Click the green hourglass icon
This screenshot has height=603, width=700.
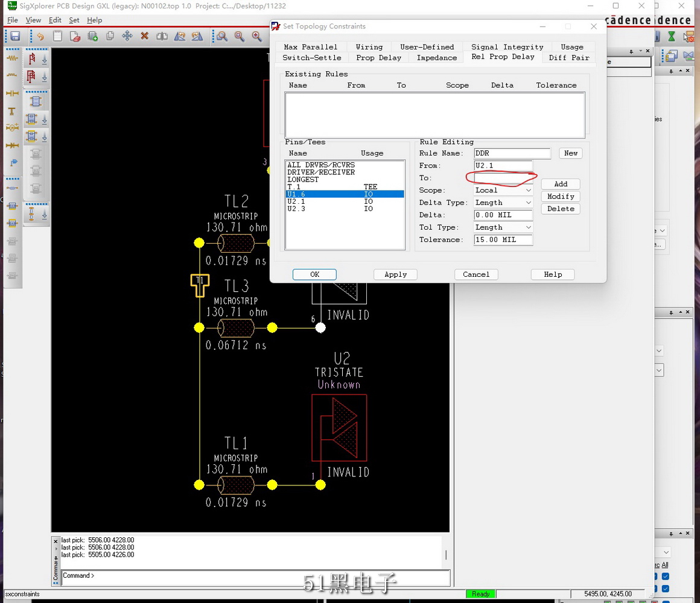[672, 37]
